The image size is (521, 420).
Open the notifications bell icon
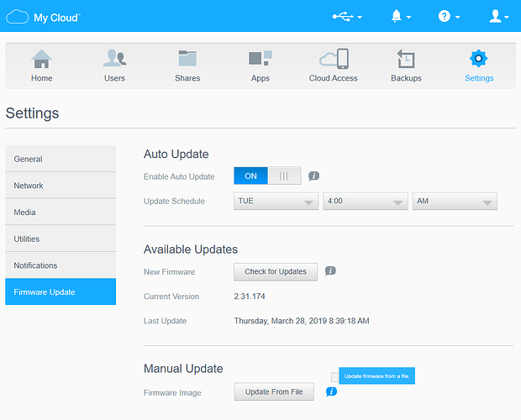[396, 16]
